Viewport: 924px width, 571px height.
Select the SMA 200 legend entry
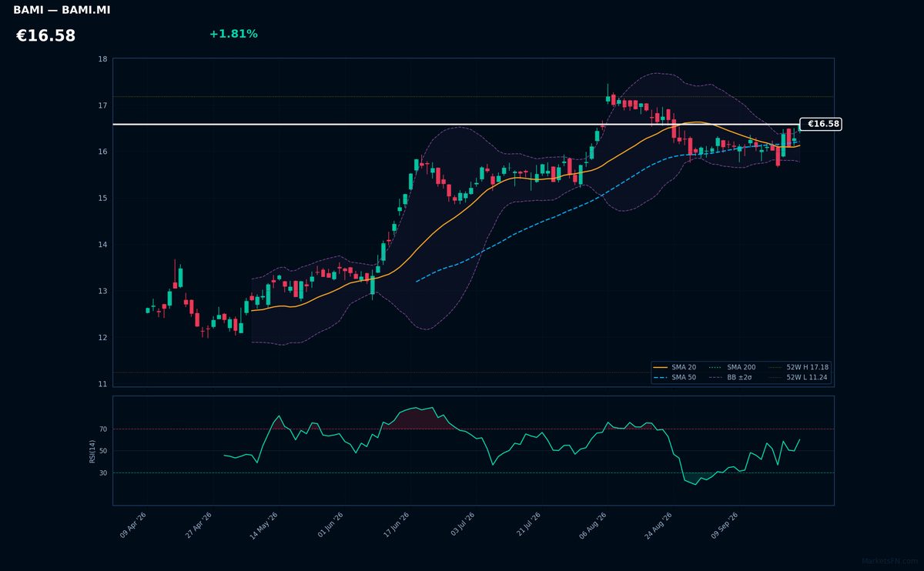pos(732,367)
